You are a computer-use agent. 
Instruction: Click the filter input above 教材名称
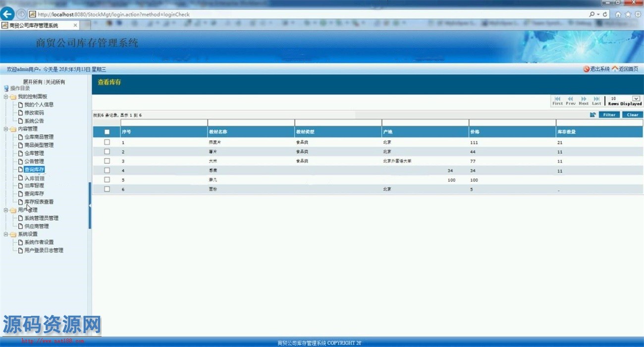click(x=251, y=122)
